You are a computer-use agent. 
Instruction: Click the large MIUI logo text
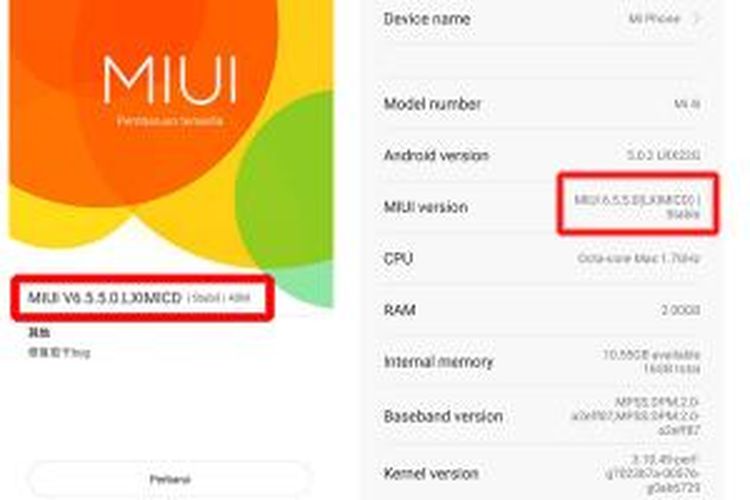coord(170,80)
